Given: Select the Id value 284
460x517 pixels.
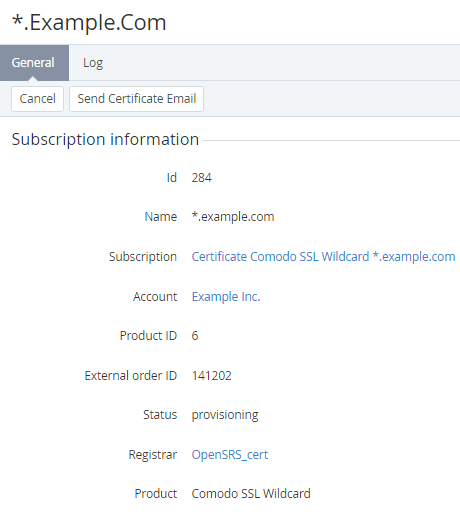Looking at the screenshot, I should pos(201,178).
